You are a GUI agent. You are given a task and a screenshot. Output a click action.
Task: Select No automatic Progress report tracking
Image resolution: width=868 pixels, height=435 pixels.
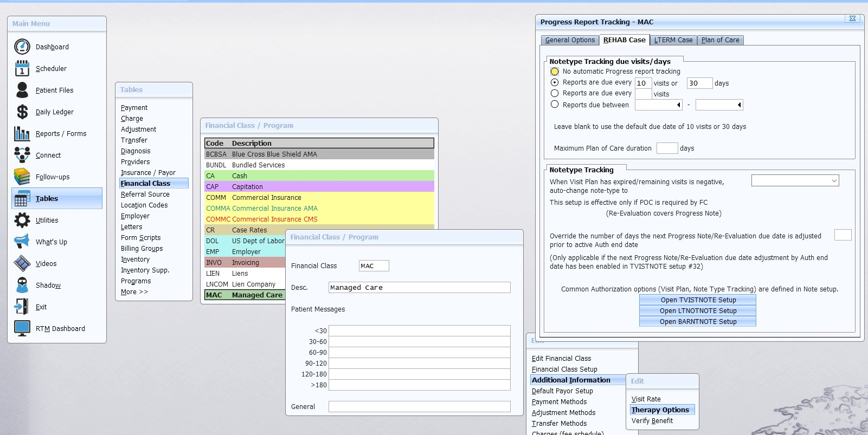pos(555,71)
